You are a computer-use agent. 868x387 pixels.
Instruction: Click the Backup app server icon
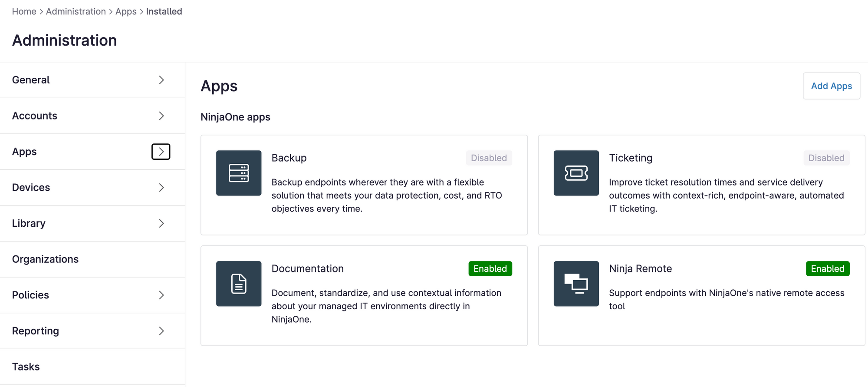(239, 173)
